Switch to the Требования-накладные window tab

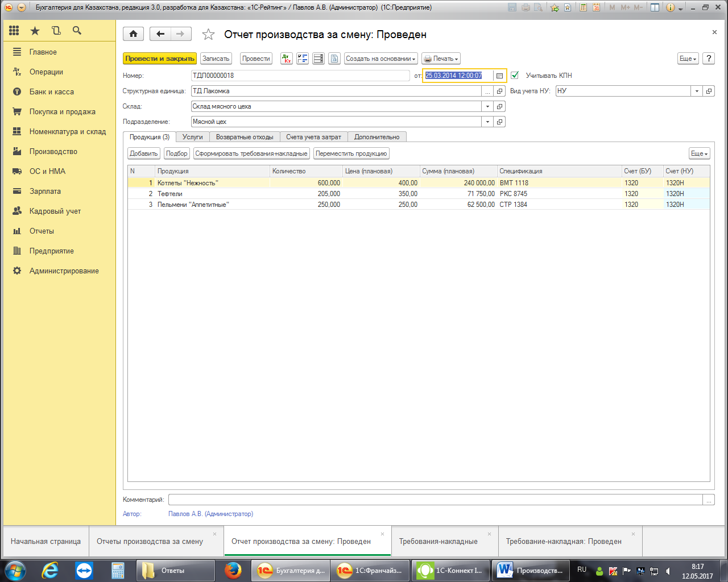tap(438, 541)
